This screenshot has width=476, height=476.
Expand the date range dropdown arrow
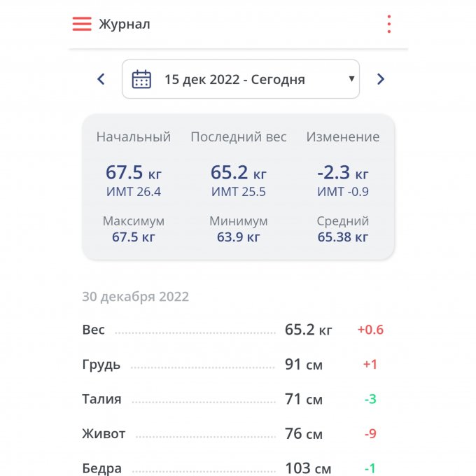(351, 79)
